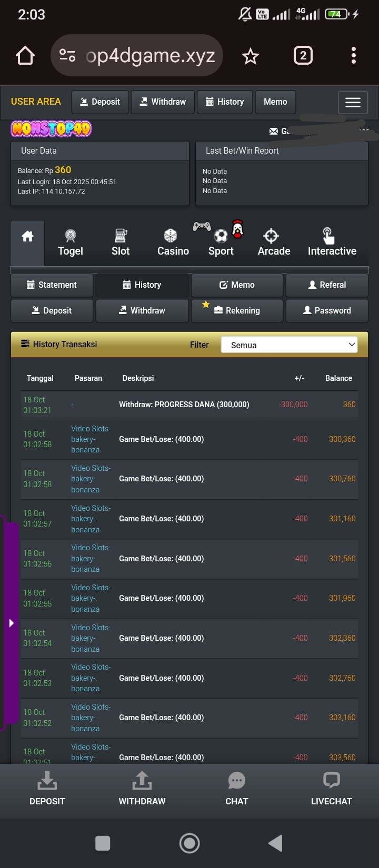Tap the browser home icon

25,55
